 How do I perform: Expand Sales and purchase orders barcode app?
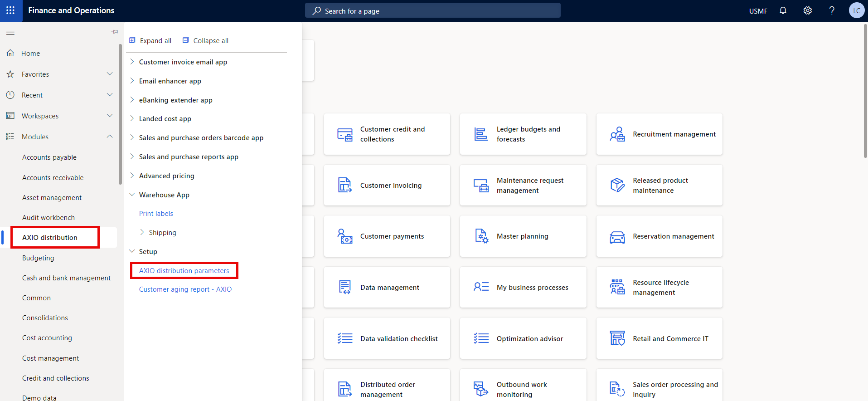point(132,137)
